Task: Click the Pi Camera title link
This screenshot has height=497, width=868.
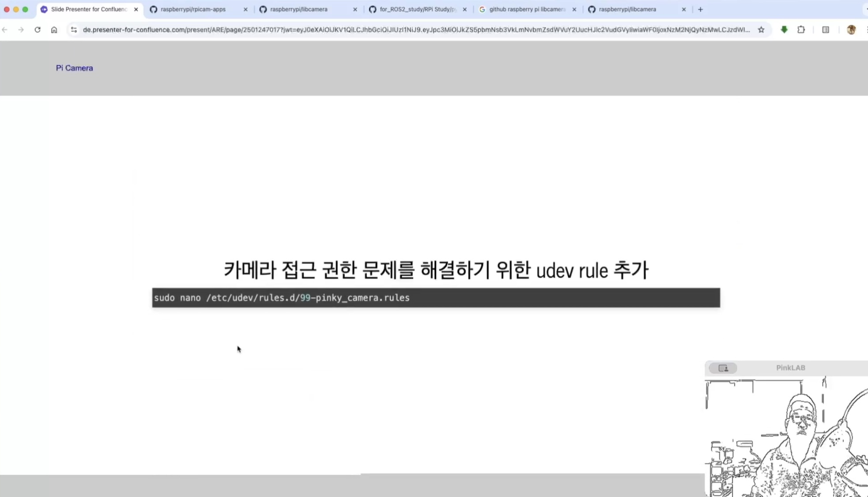Action: pyautogui.click(x=74, y=68)
